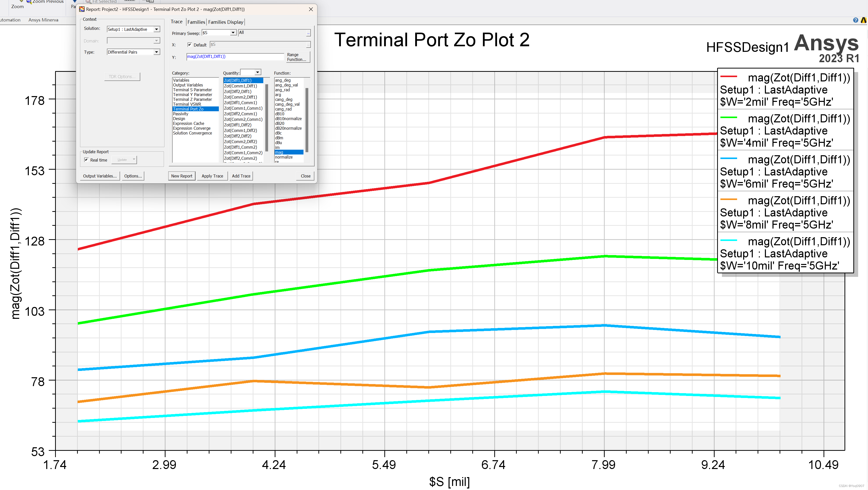Open Primary Sweep values ellipsis button
The width and height of the screenshot is (868, 490).
308,33
